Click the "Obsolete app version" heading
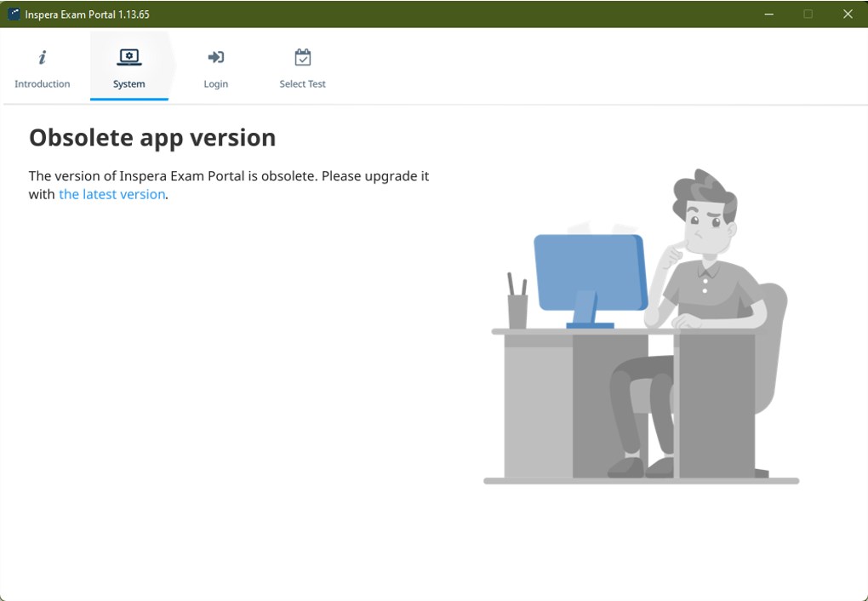Screen dimensions: 868x601 [x=152, y=138]
